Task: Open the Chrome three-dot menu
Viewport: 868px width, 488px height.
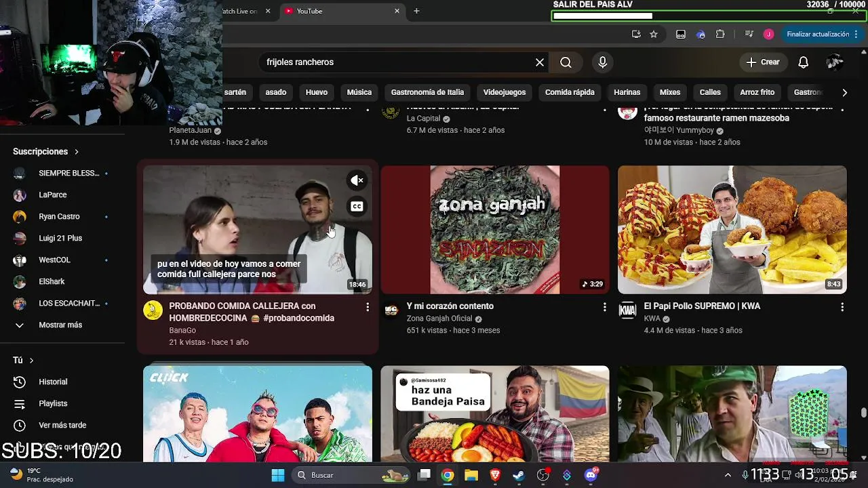Action: point(856,34)
